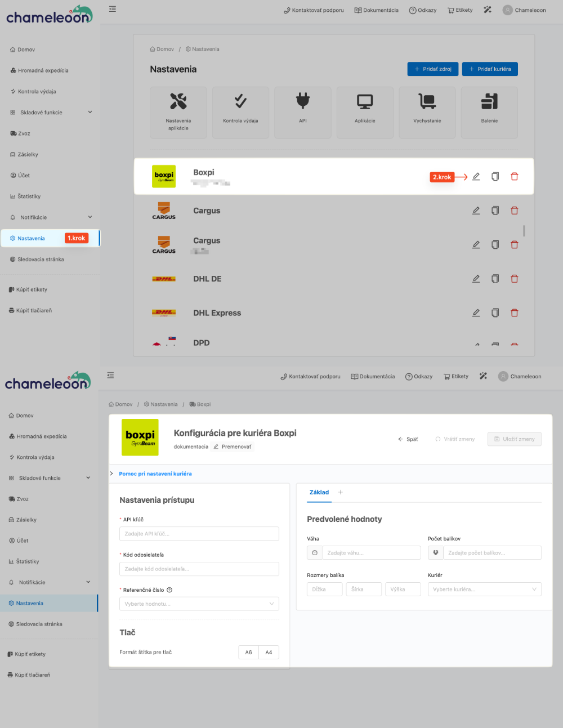Open the Balenie settings tile
The height and width of the screenshot is (728, 563).
489,112
